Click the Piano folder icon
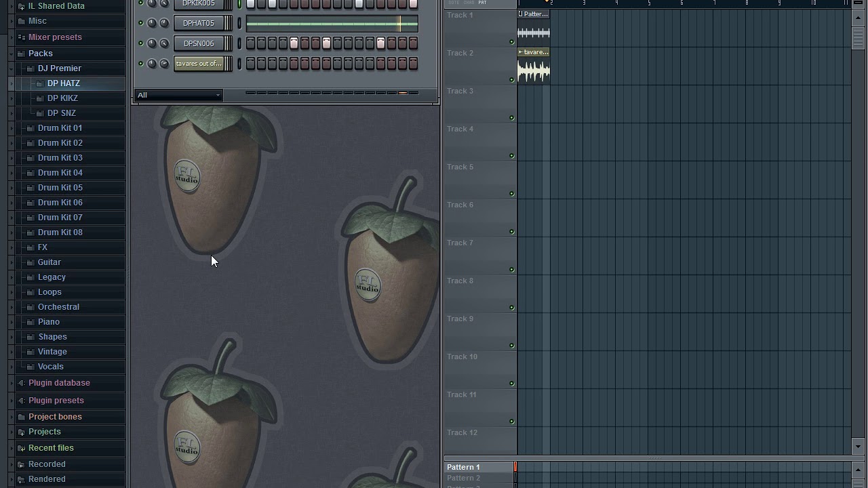This screenshot has width=868, height=488. click(x=31, y=322)
